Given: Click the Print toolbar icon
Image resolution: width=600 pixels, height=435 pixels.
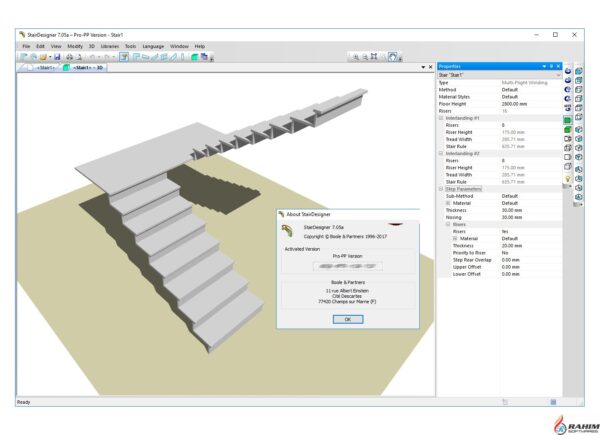Looking at the screenshot, I should point(69,57).
